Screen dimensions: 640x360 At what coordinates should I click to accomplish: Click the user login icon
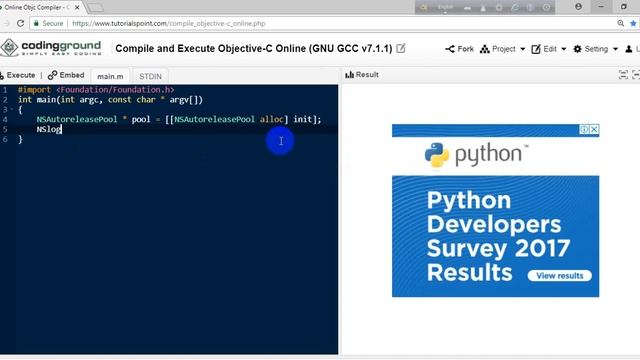[629, 49]
